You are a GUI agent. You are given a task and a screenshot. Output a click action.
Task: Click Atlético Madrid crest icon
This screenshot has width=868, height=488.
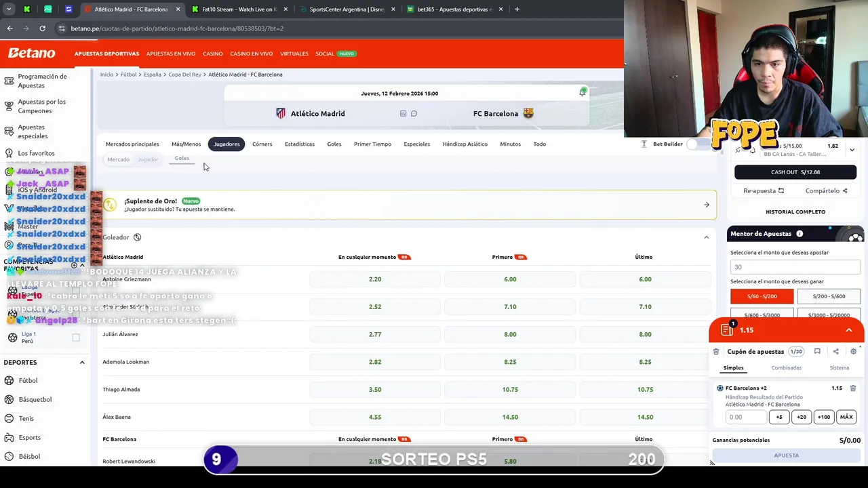pos(281,113)
